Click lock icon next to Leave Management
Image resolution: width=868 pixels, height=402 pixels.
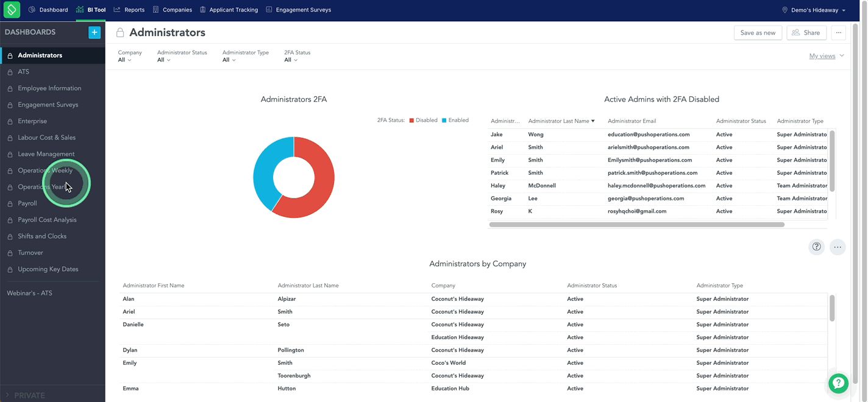(10, 154)
